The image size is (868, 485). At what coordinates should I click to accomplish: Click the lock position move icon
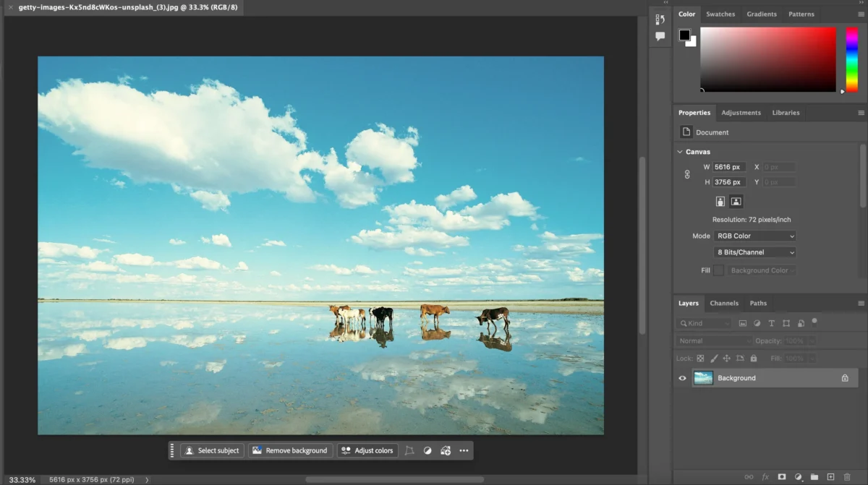click(x=727, y=359)
